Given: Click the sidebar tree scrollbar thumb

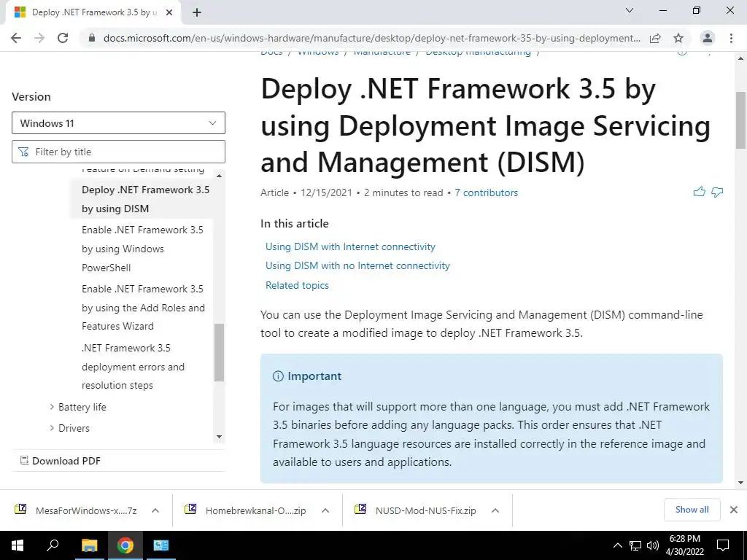Looking at the screenshot, I should pos(219,352).
